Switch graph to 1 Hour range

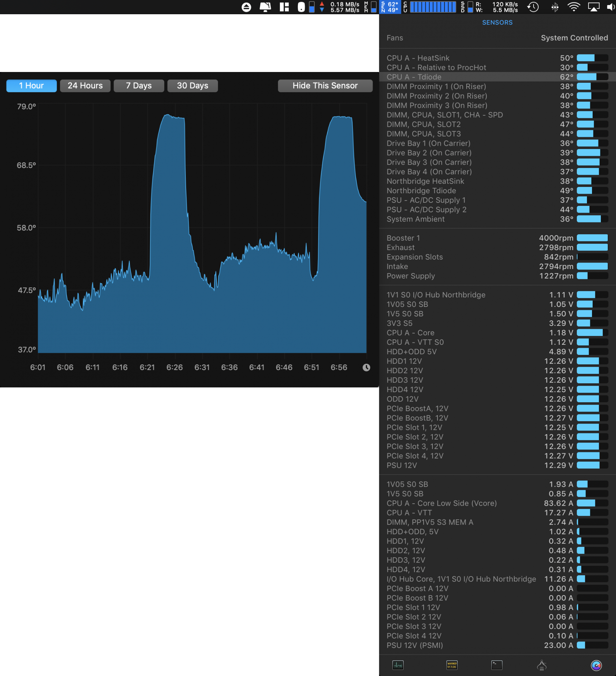31,86
